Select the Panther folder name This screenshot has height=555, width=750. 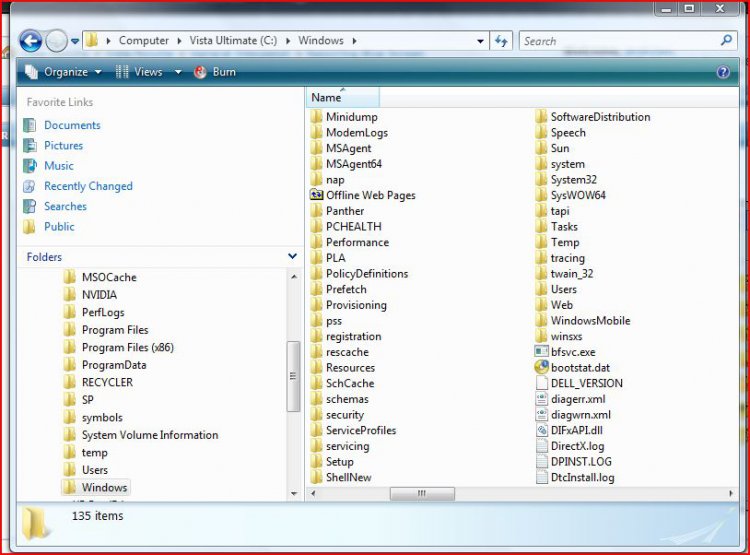point(345,211)
